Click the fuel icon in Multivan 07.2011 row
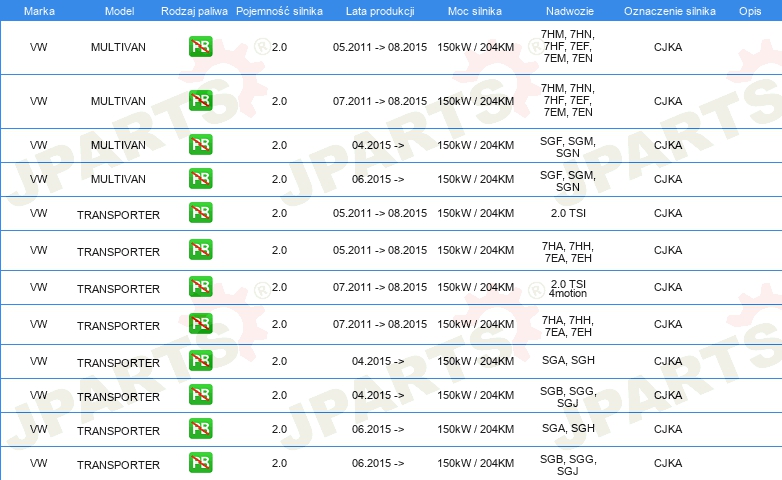Viewport: 782px width, 480px height. click(200, 101)
